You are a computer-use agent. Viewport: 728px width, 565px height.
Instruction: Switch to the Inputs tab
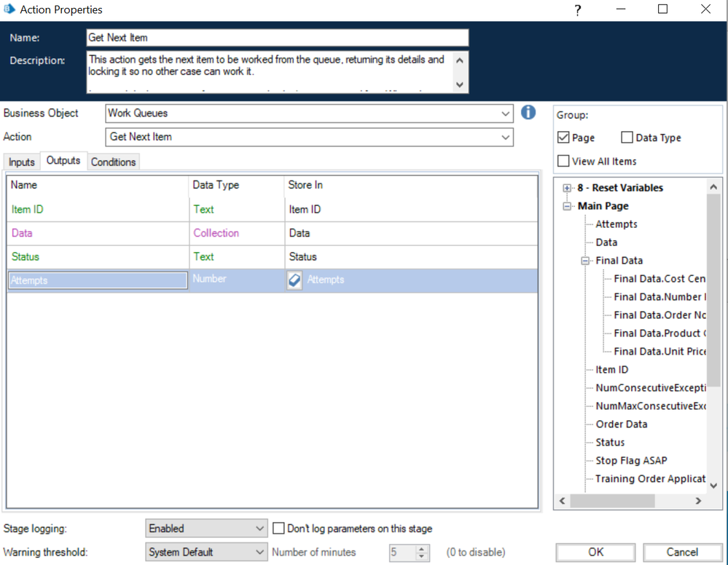pos(21,162)
